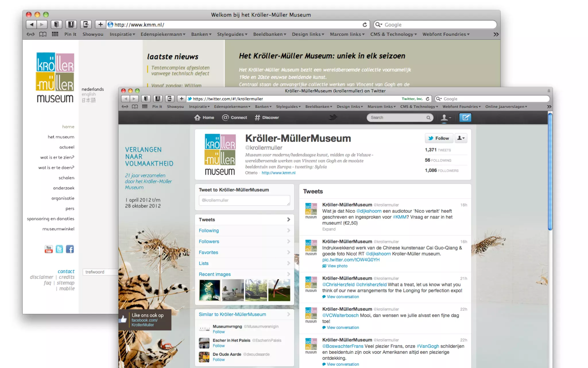Click the sitemap link on the museum site

pyautogui.click(x=65, y=283)
